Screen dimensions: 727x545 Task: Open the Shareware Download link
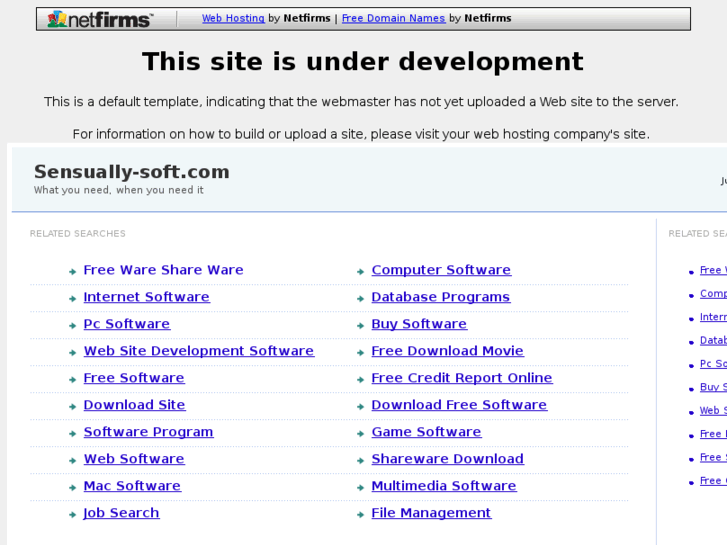(x=447, y=459)
